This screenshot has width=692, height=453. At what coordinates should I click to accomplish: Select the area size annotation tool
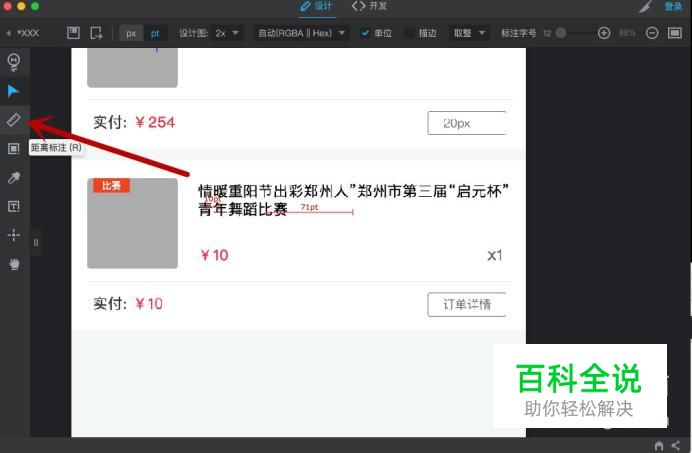[14, 149]
